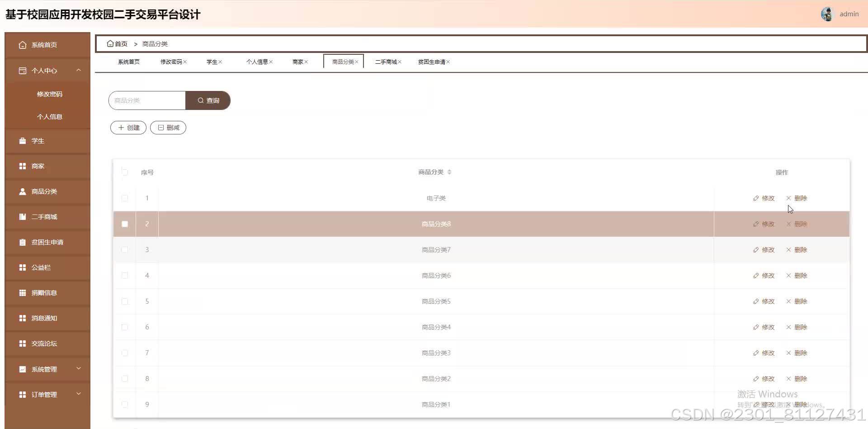Check the checkbox for row 商品分类2
Screen dimensions: 868x429
[x=125, y=379]
